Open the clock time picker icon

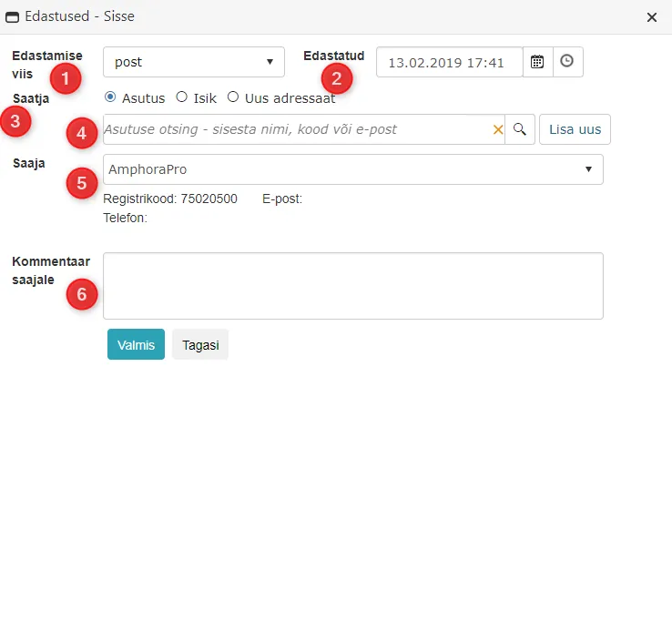click(x=567, y=62)
